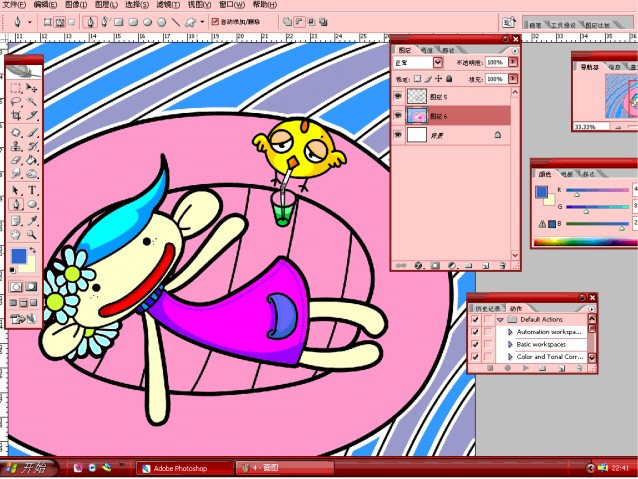Select the Smudge tool
This screenshot has width=638, height=479.
pyautogui.click(x=16, y=174)
